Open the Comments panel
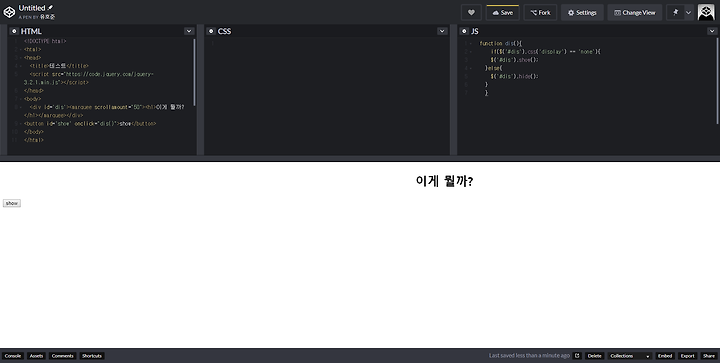 tap(62, 356)
